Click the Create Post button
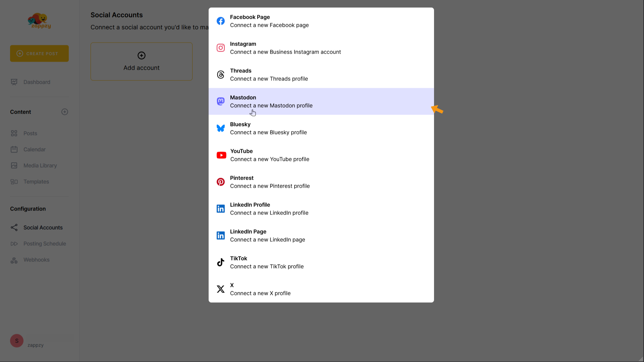644x362 pixels. [39, 54]
